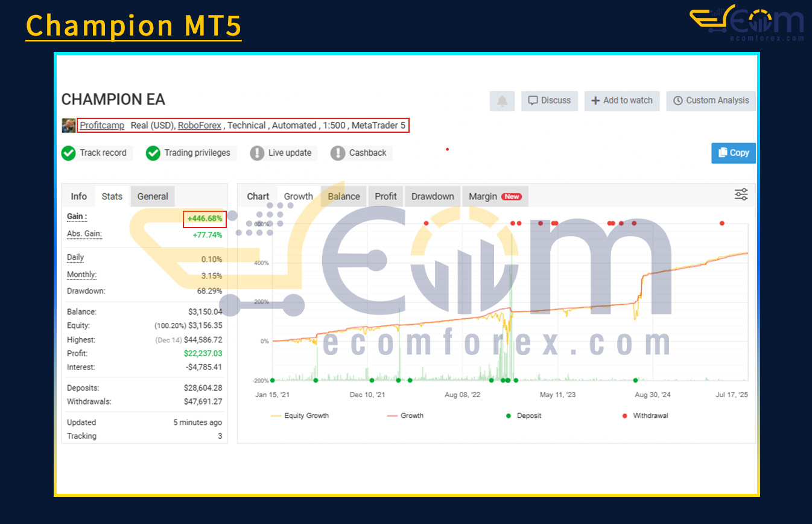Image resolution: width=812 pixels, height=524 pixels.
Task: Toggle the Growth series legend entry
Action: pos(405,415)
